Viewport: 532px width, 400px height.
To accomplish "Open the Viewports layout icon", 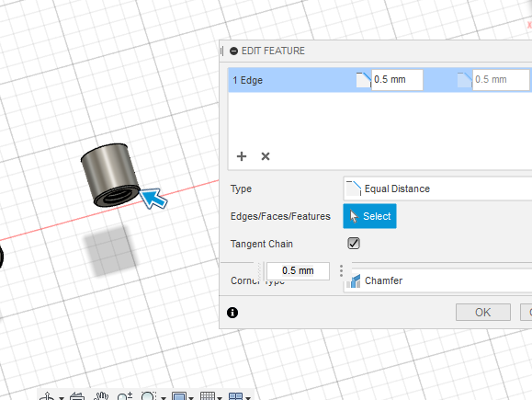I will pos(235,396).
